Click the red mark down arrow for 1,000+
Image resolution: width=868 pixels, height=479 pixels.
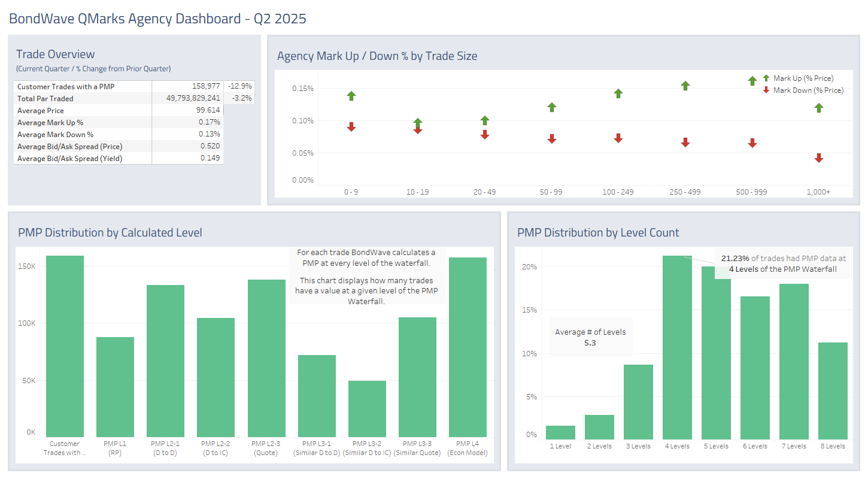(819, 158)
